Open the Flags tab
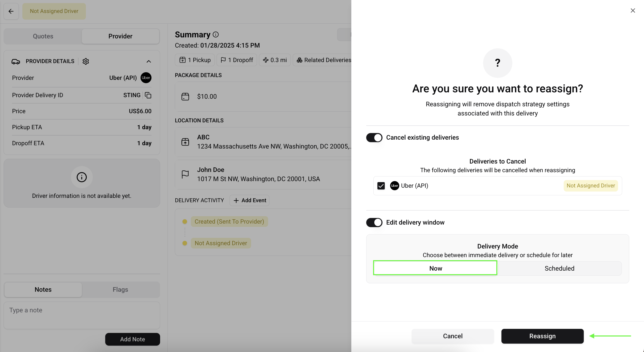Image resolution: width=644 pixels, height=352 pixels. pyautogui.click(x=120, y=289)
